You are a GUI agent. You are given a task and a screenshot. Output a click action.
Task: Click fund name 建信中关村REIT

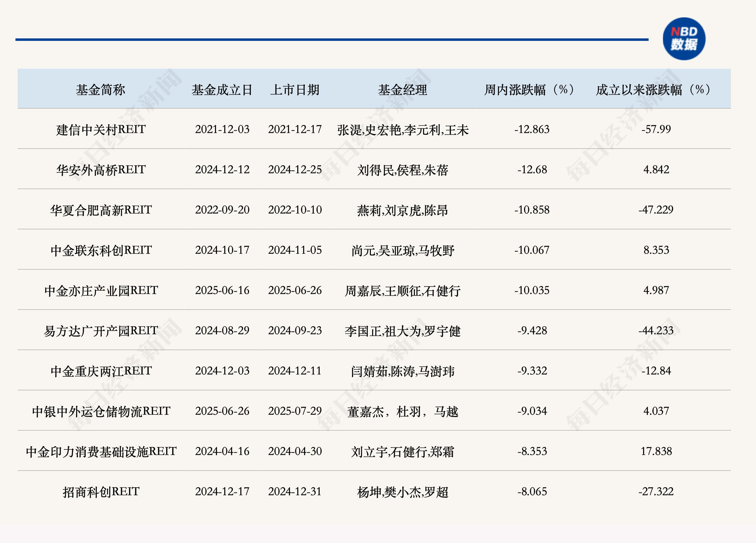101,129
